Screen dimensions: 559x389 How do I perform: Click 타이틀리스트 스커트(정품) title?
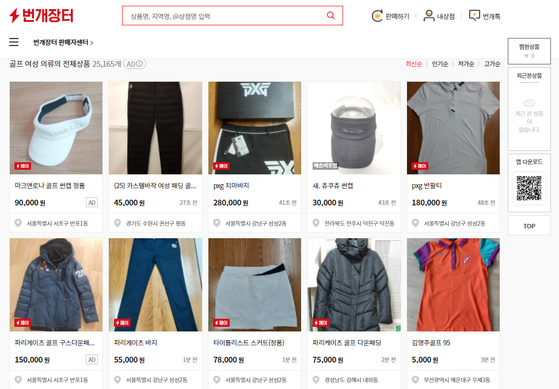(248, 343)
